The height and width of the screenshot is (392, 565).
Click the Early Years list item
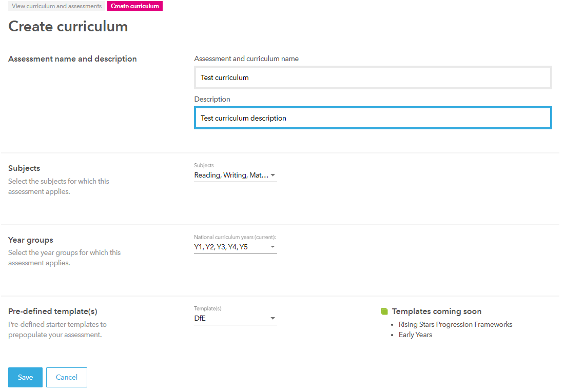(x=415, y=335)
